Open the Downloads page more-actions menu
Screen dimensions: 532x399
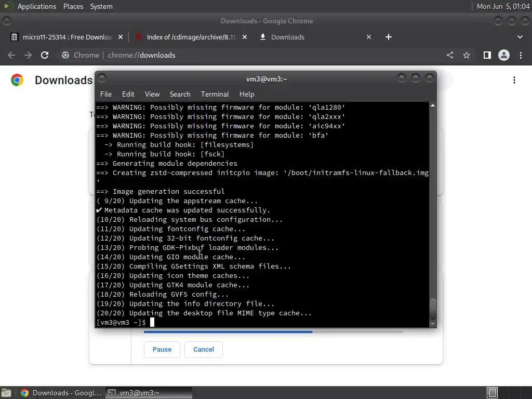[514, 80]
